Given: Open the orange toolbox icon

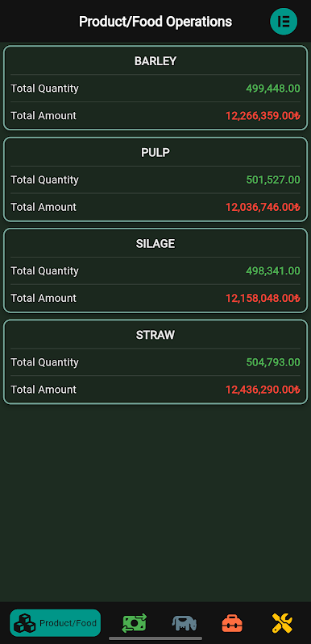Looking at the screenshot, I should (x=232, y=623).
